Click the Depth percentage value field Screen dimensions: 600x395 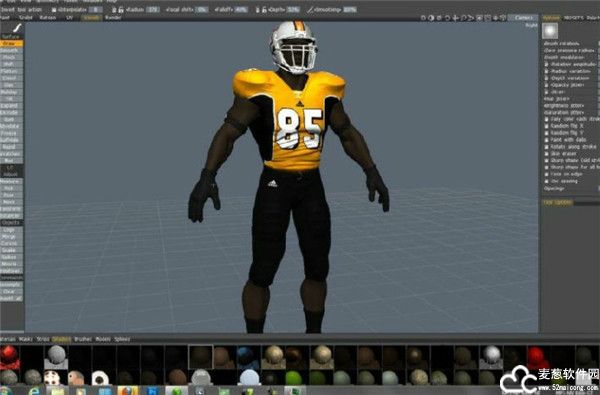293,10
